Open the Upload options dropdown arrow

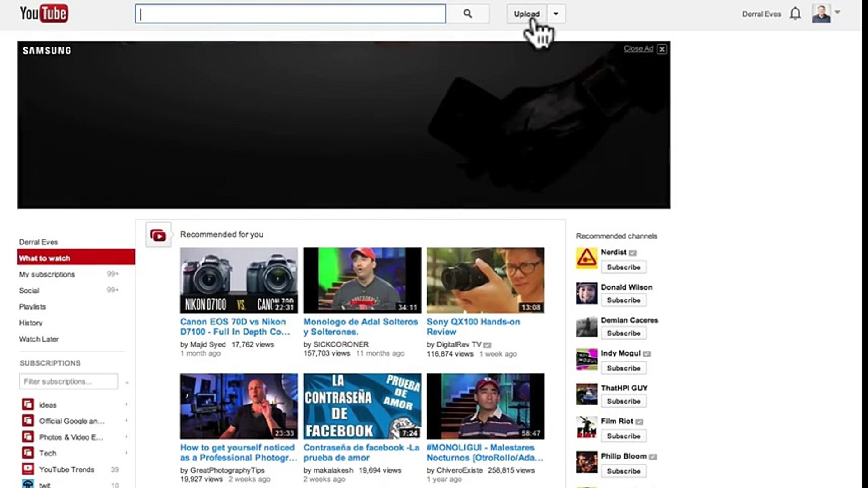click(556, 14)
